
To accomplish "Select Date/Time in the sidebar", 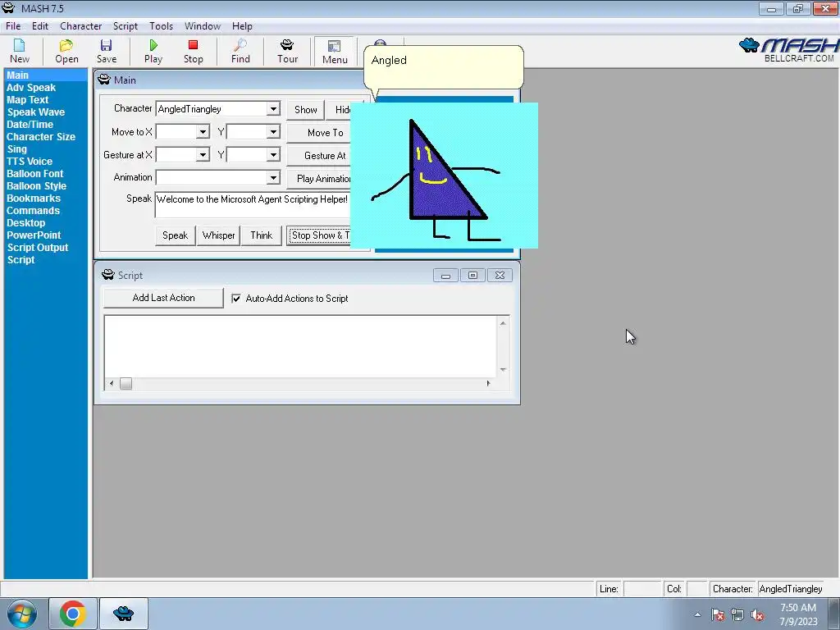I will [30, 125].
